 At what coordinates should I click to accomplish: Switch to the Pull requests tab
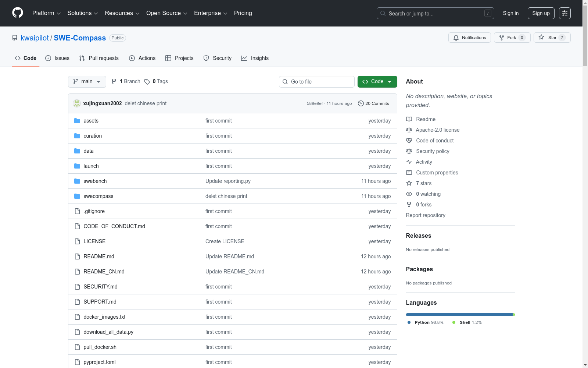coord(99,58)
